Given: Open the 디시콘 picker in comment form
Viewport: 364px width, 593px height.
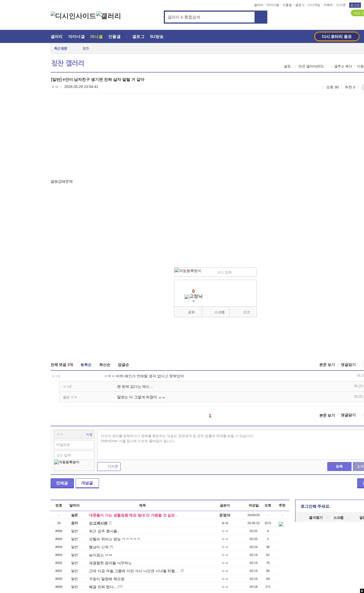Looking at the screenshot, I should [109, 466].
